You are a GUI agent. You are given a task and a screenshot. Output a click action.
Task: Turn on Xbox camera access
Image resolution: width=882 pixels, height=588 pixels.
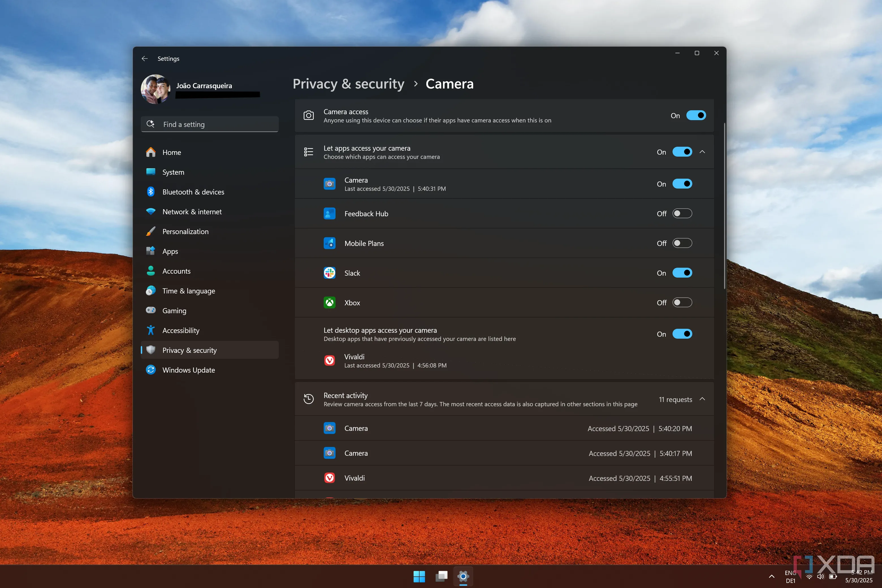coord(682,302)
